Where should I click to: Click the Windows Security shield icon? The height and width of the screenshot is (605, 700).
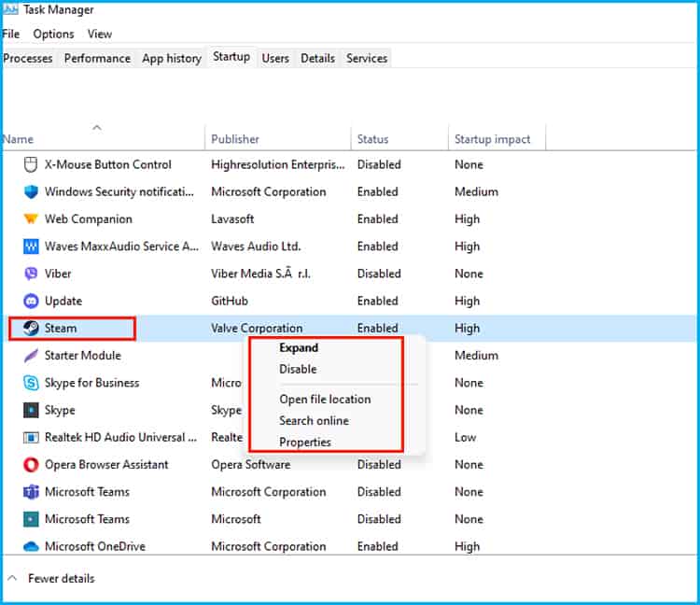(31, 192)
